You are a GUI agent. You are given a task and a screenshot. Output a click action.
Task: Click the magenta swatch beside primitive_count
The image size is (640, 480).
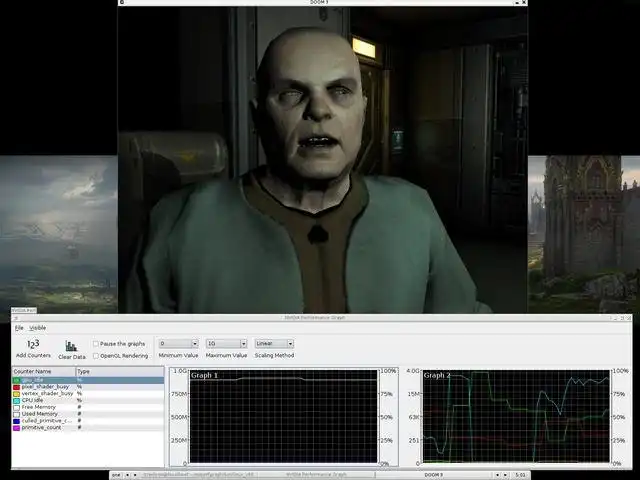16,428
